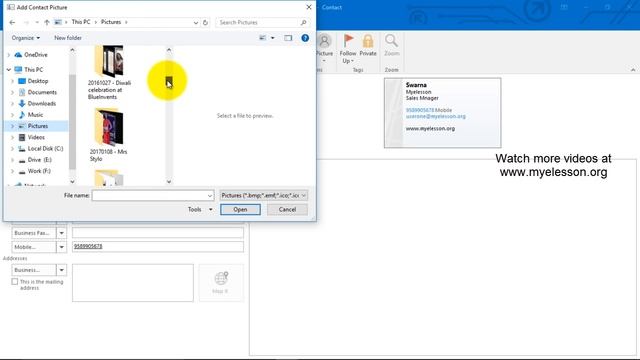Screen dimensions: 640x360
Task: Go up one folder level
Action: coord(47,22)
